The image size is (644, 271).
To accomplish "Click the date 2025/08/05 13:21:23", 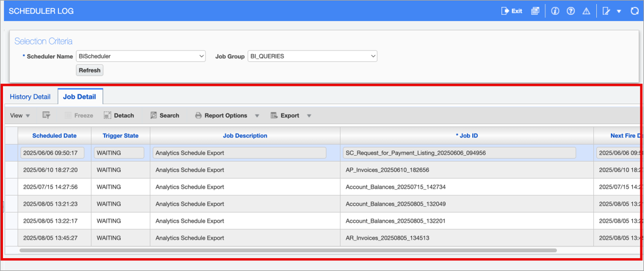I will pyautogui.click(x=51, y=204).
